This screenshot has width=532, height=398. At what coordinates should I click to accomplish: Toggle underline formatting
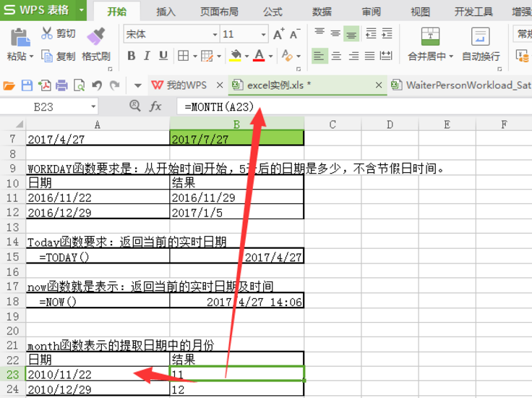[163, 55]
